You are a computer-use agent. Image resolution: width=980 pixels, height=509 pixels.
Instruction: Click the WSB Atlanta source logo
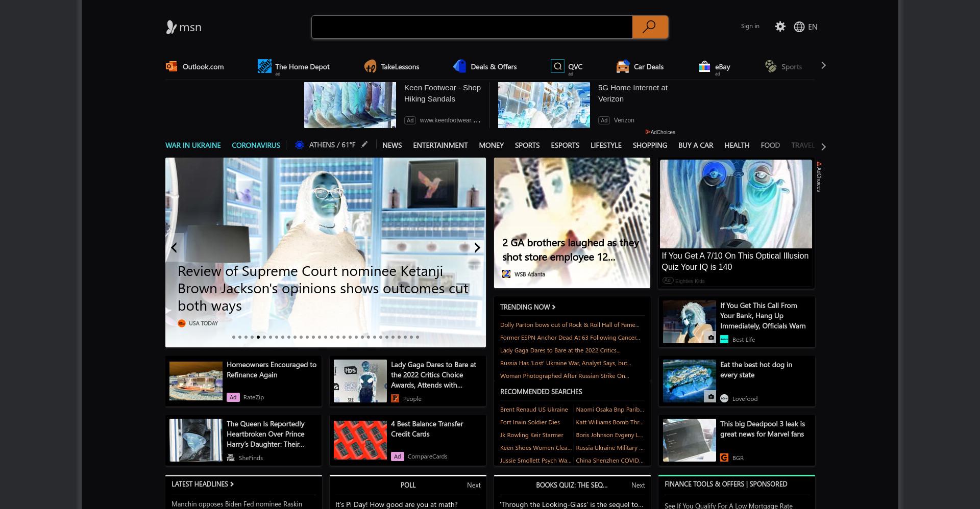506,274
